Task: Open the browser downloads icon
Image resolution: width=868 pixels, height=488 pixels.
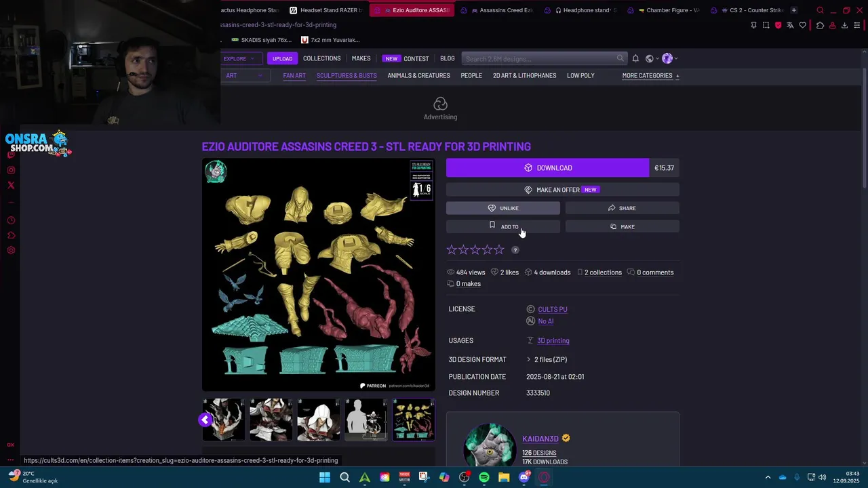Action: 844,25
